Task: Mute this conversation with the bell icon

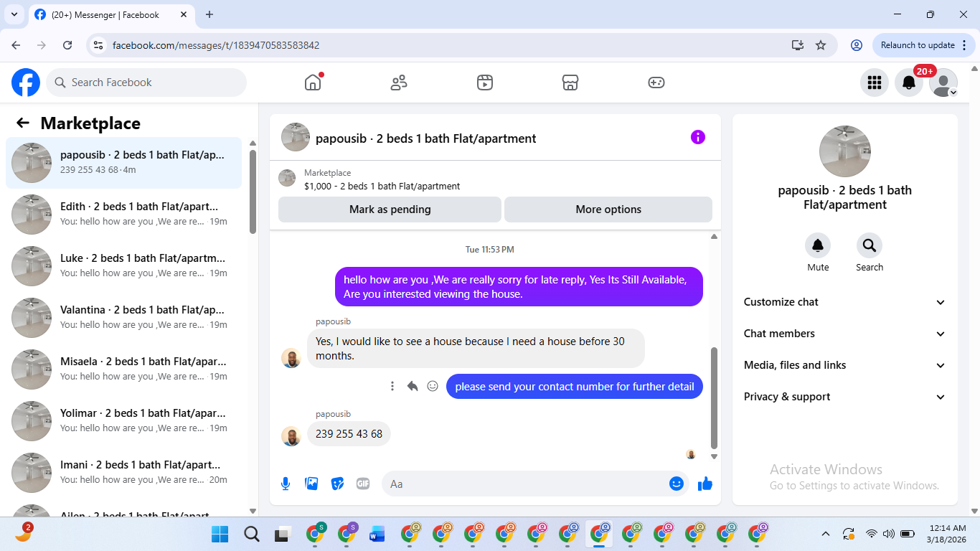Action: point(818,246)
